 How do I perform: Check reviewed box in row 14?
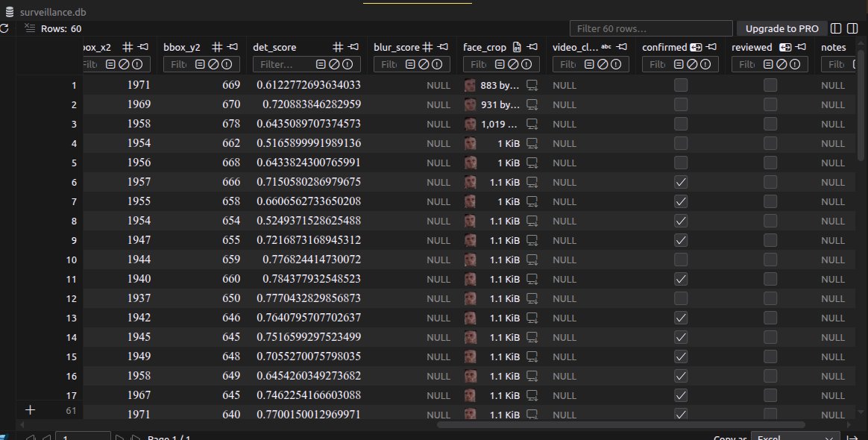click(x=770, y=336)
